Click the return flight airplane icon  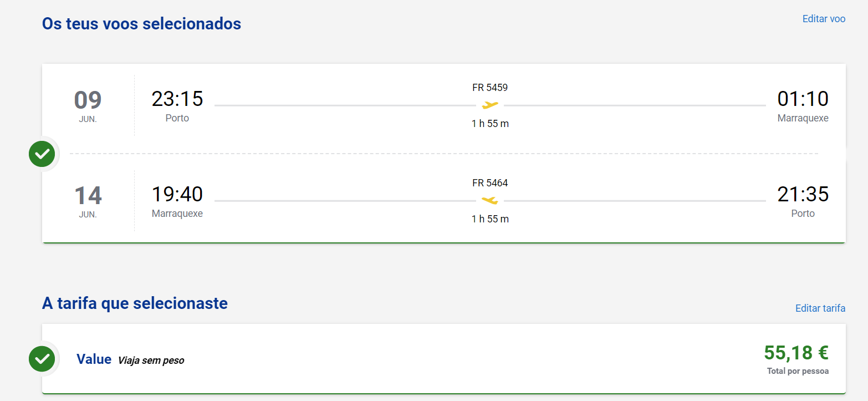click(x=490, y=200)
